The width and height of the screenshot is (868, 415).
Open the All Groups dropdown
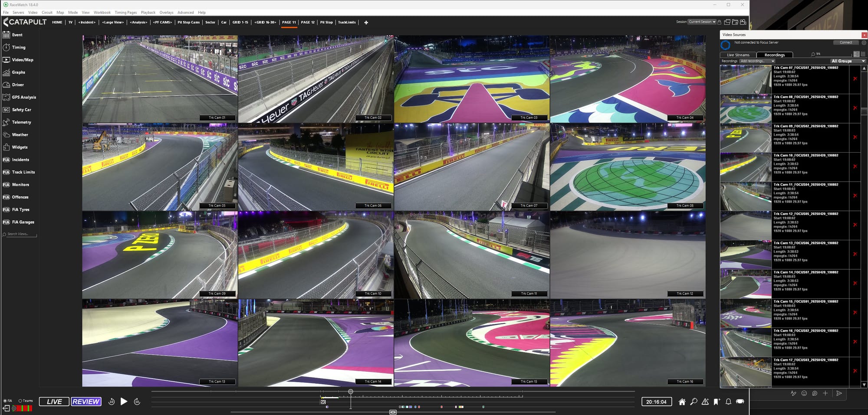point(848,61)
